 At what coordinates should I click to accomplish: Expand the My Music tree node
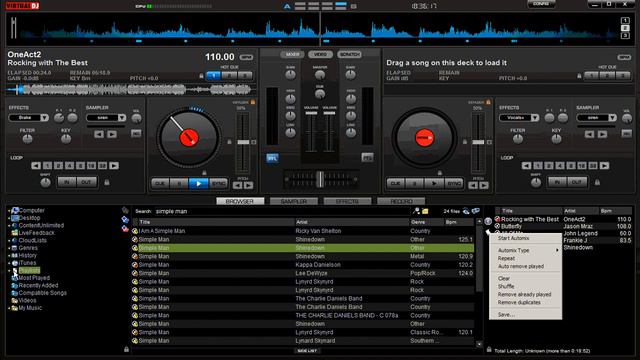coord(9,308)
